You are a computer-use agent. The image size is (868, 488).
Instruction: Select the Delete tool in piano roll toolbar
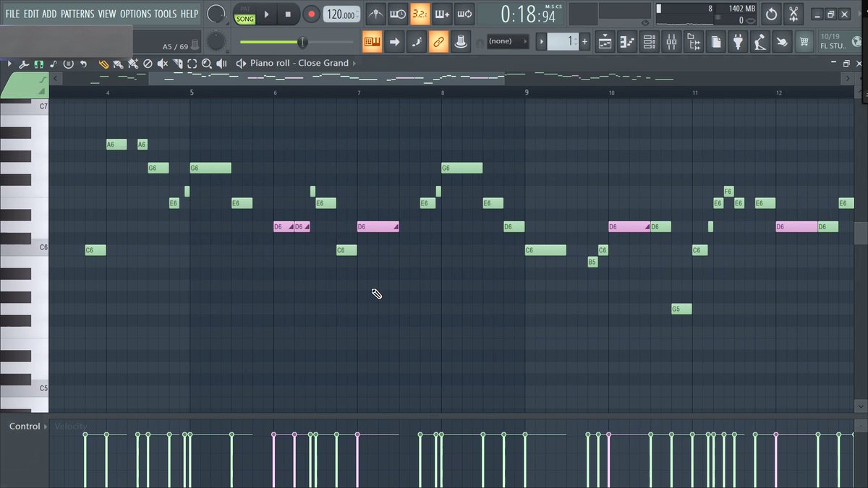[148, 64]
